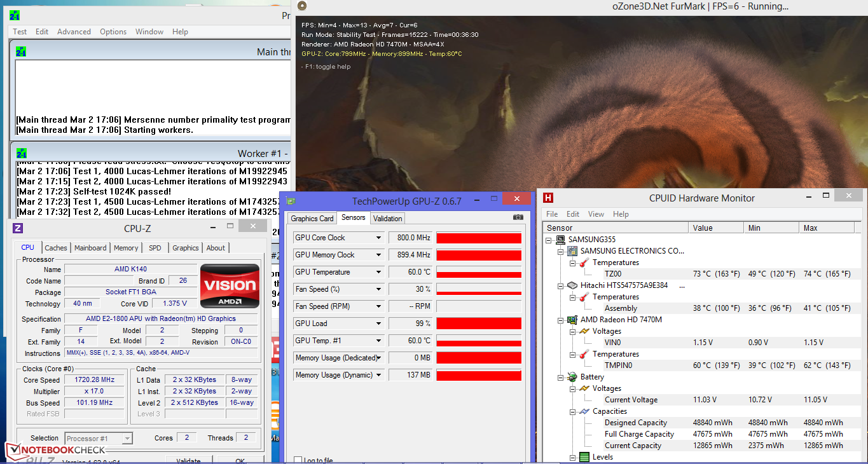
Task: Click voltage icon above Current Voltage row
Action: [584, 388]
